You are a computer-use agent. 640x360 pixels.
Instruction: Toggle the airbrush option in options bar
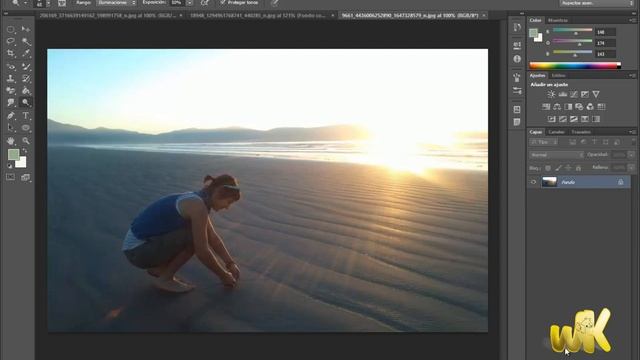[x=205, y=2]
